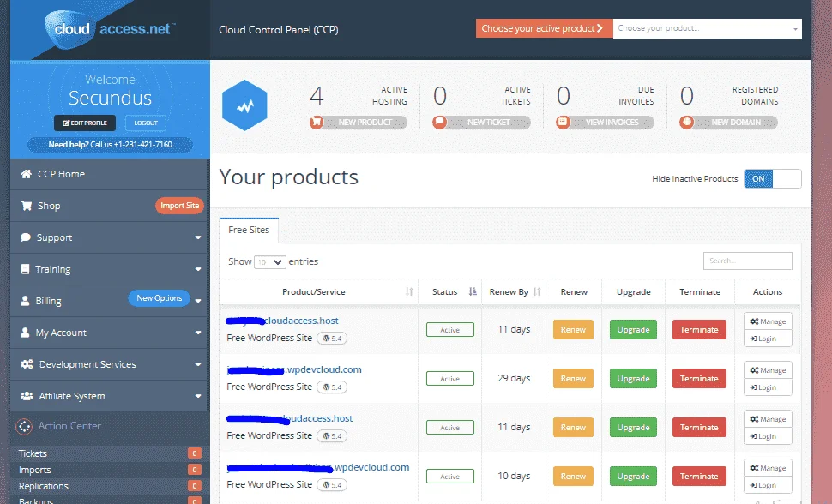This screenshot has width=832, height=504.
Task: Click Renew for the 29 days site
Action: [x=573, y=378]
